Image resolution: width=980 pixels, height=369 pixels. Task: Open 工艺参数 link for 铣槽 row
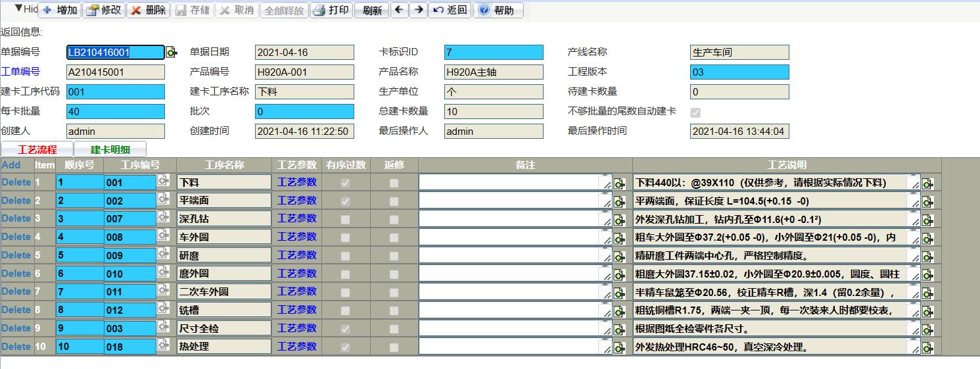click(296, 310)
